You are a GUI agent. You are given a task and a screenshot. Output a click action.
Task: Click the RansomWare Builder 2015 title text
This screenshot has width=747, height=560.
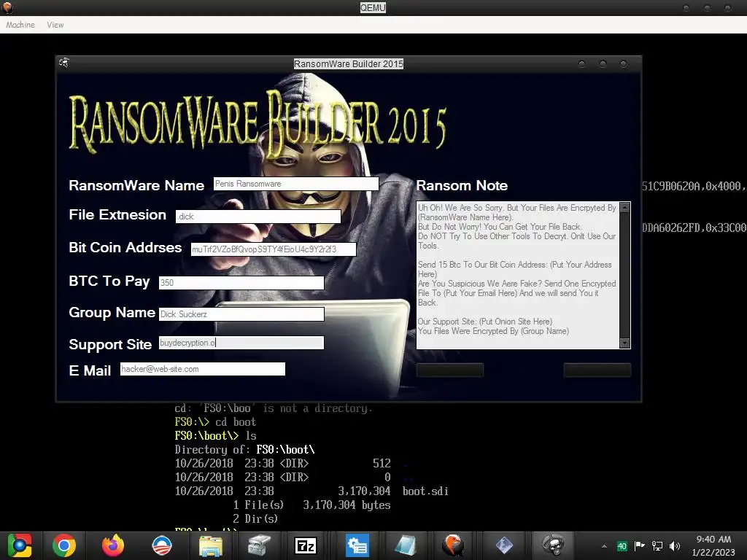[x=348, y=64]
